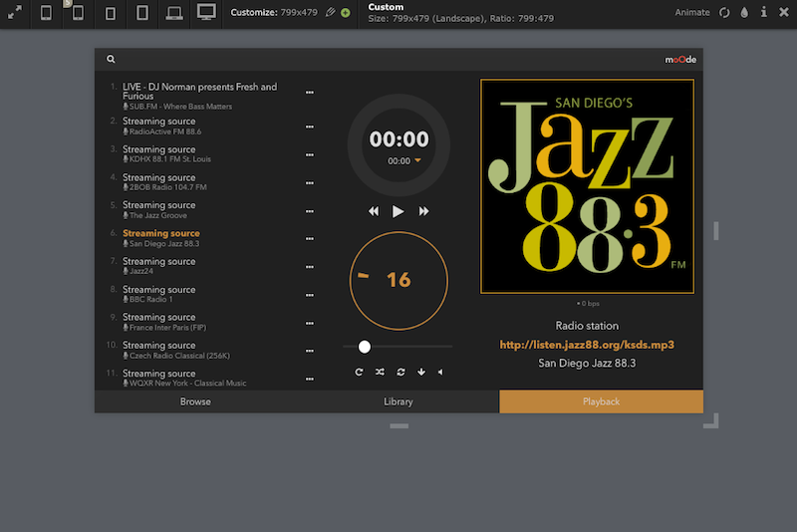Screen dimensions: 797x532
Task: Select the desktop monitor preset
Action: coord(206,12)
